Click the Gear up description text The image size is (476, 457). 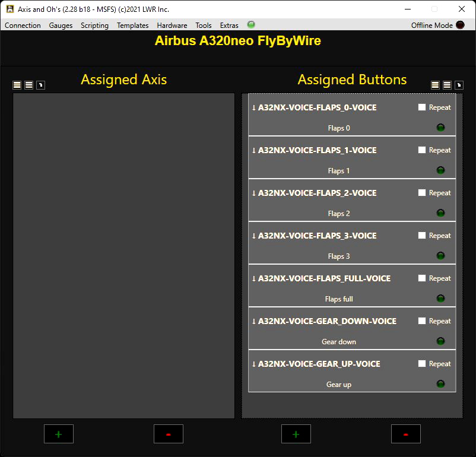[x=339, y=385]
